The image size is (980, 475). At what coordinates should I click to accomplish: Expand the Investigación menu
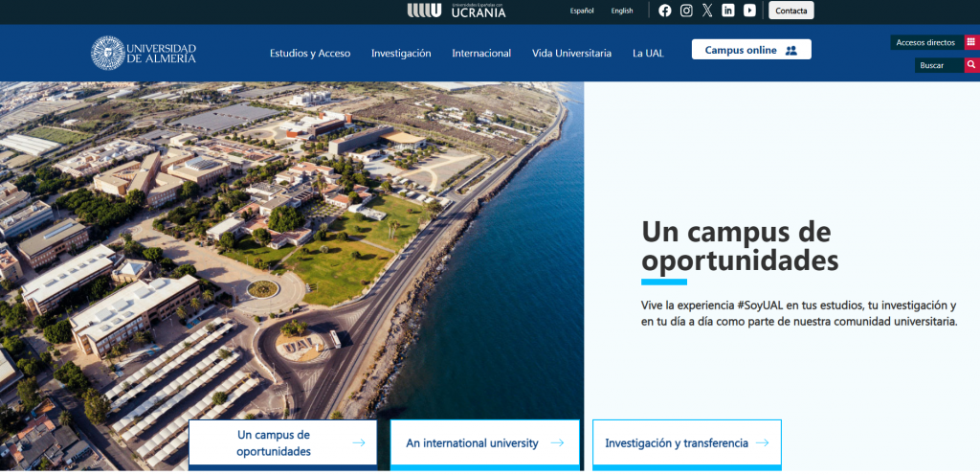[x=401, y=53]
